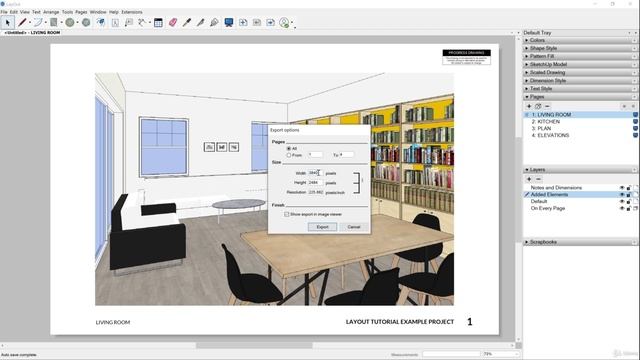This screenshot has height=360, width=640.
Task: Delete selected layer in Layers panel
Action: point(538,179)
